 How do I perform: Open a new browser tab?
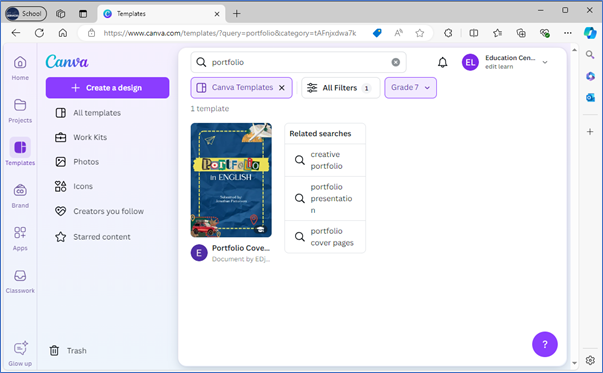[237, 14]
